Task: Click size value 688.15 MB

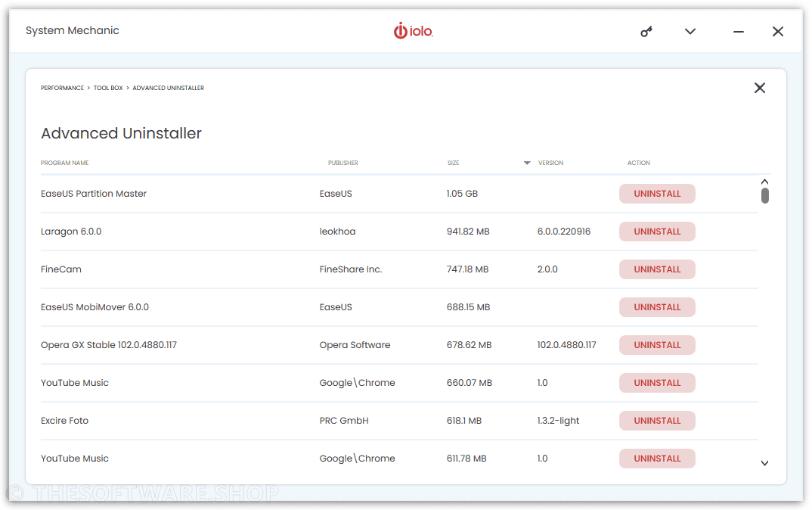Action: 468,307
